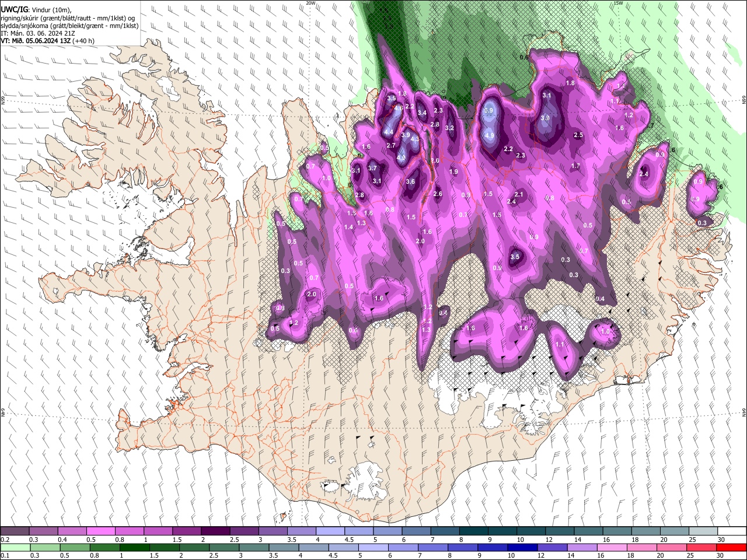Click the 'VT: Mið. 05.06.2024 13Z (+40 h)' line
The width and height of the screenshot is (747, 560).
tap(47, 41)
